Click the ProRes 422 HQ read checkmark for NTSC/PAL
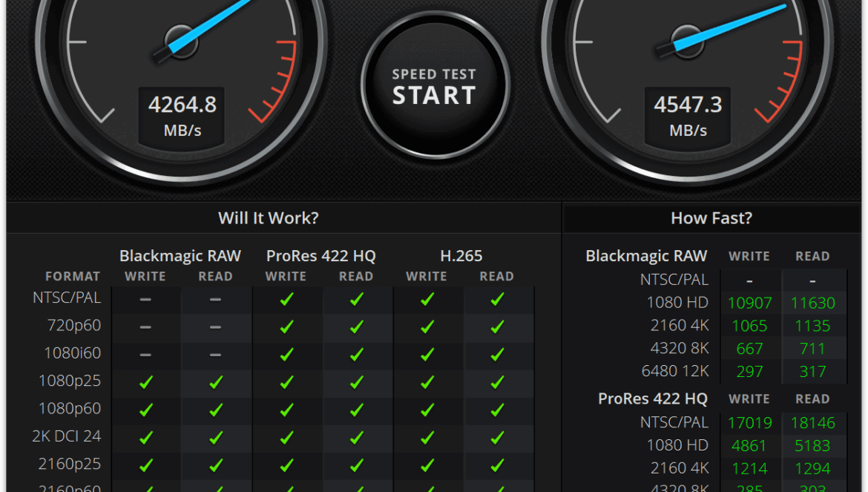868x492 pixels. coord(357,299)
